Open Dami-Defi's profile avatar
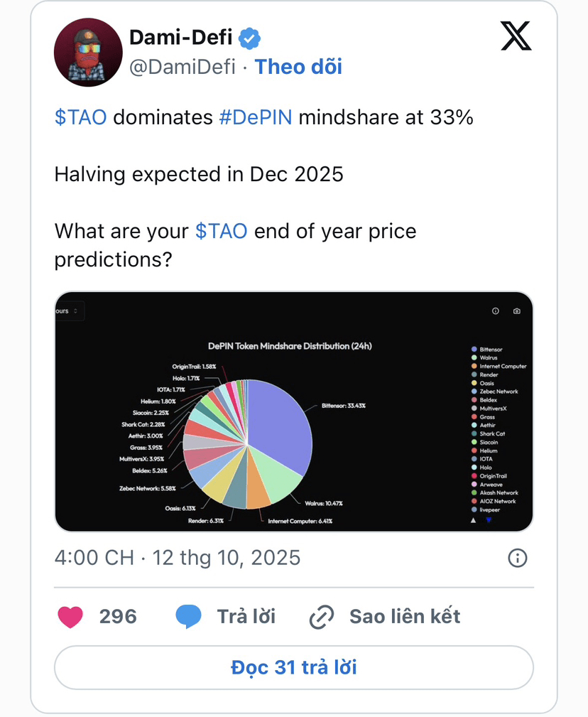The width and height of the screenshot is (588, 717). tap(88, 52)
